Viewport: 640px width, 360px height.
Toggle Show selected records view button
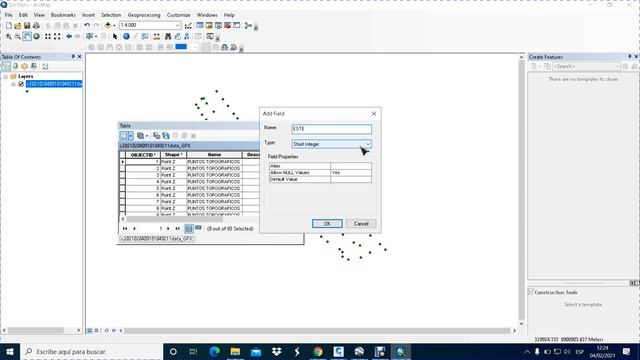(198, 228)
